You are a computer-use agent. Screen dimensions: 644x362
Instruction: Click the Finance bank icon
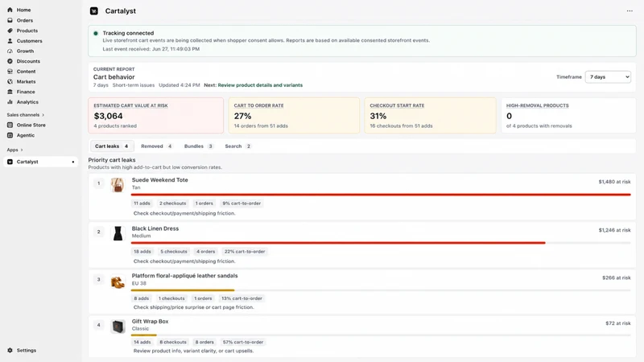point(10,92)
